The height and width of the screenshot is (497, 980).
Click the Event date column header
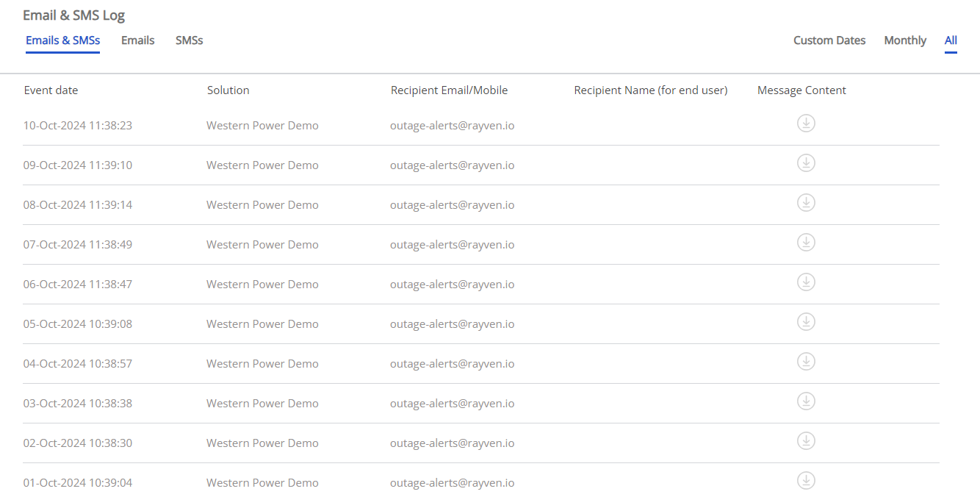coord(51,90)
